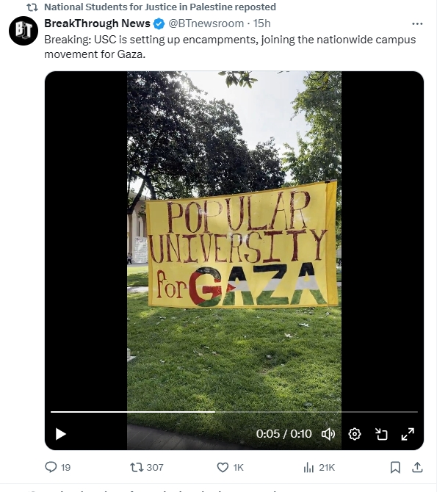Repost this tweet
The image size is (448, 492).
(x=137, y=467)
